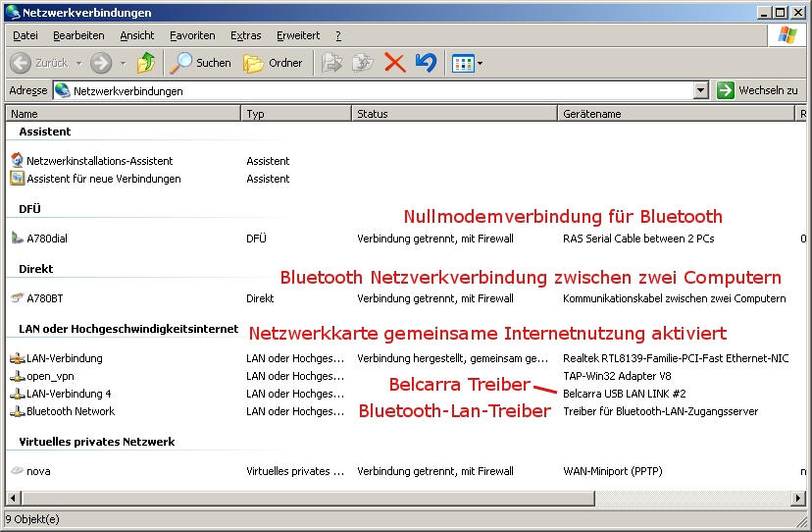Image resolution: width=812 pixels, height=532 pixels.
Task: Open the Extras menu
Action: click(x=245, y=35)
